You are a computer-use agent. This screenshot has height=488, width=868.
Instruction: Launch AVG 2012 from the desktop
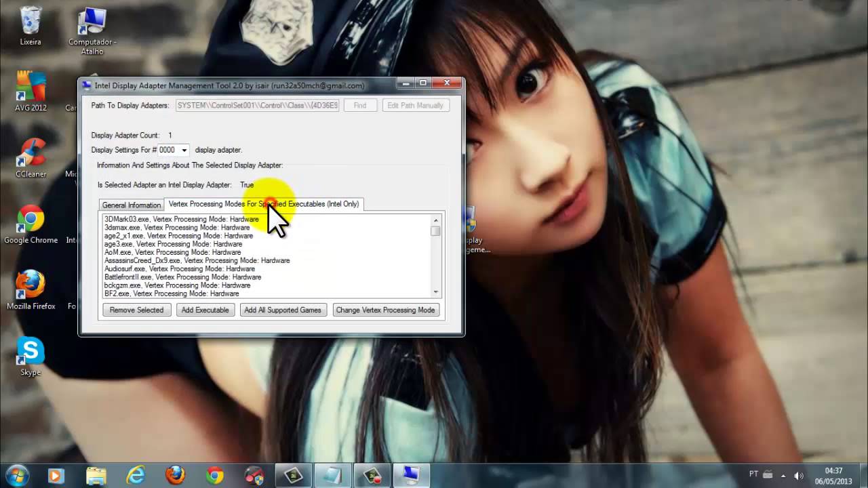click(31, 90)
